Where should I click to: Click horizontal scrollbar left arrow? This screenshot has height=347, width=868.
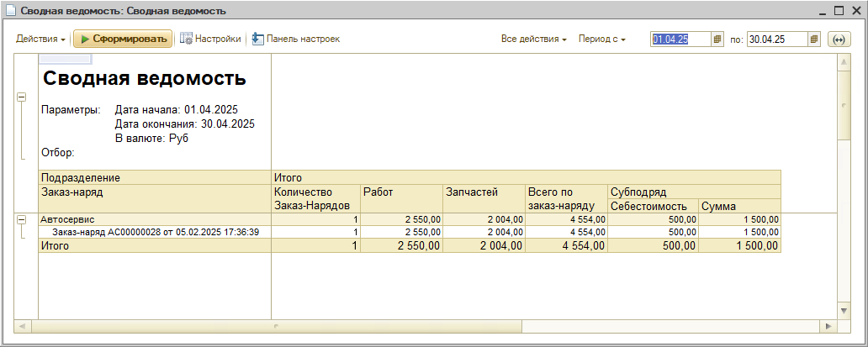pyautogui.click(x=22, y=325)
